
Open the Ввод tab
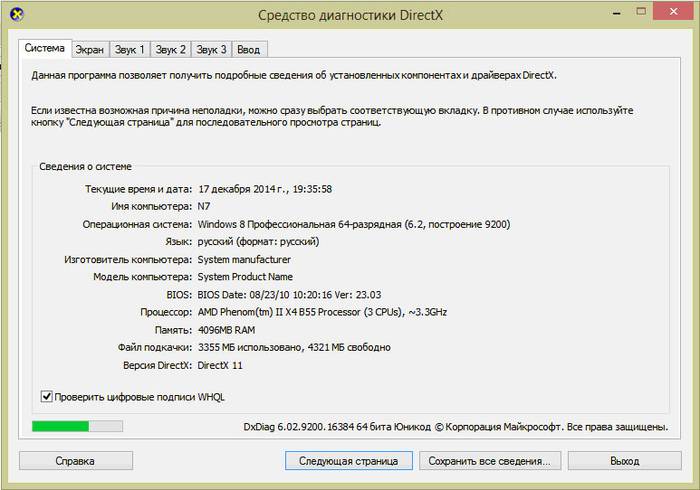(249, 49)
